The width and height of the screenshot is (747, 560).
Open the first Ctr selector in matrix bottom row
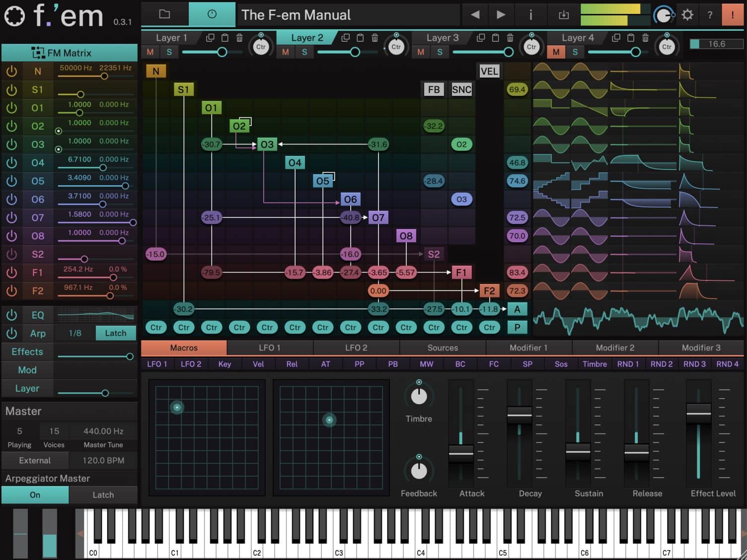point(156,327)
